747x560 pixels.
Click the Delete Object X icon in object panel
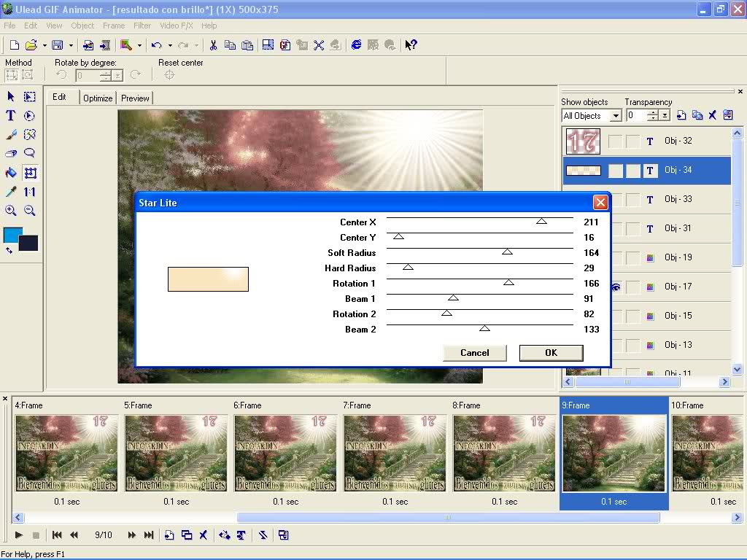click(x=712, y=114)
